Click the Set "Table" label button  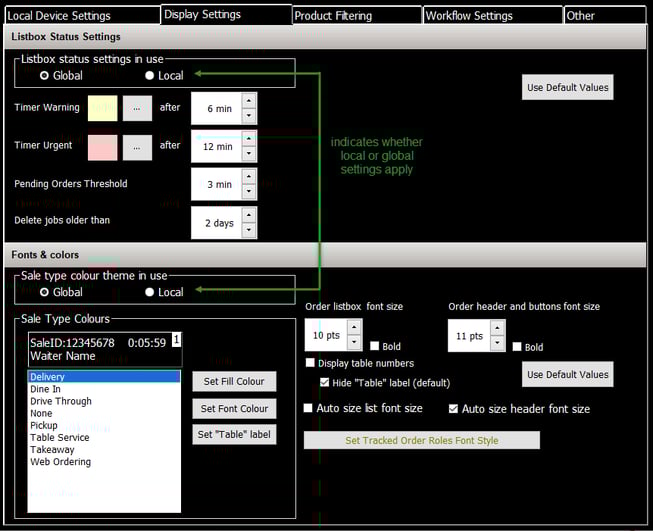(234, 434)
